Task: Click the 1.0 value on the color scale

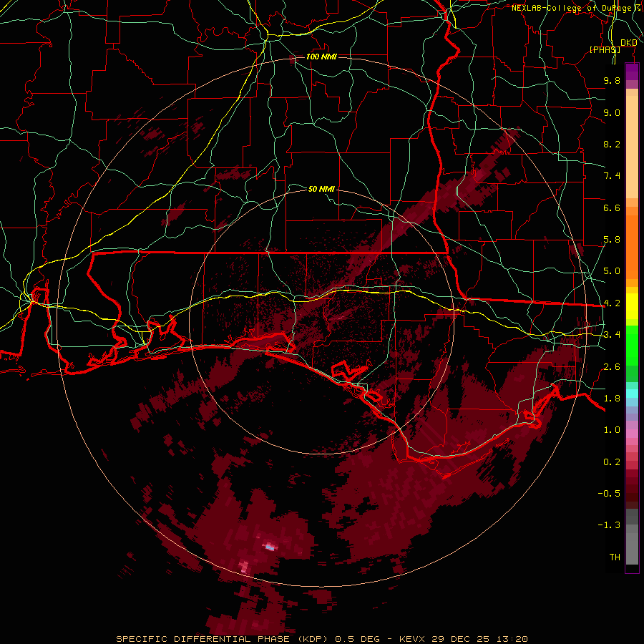Action: pos(612,430)
